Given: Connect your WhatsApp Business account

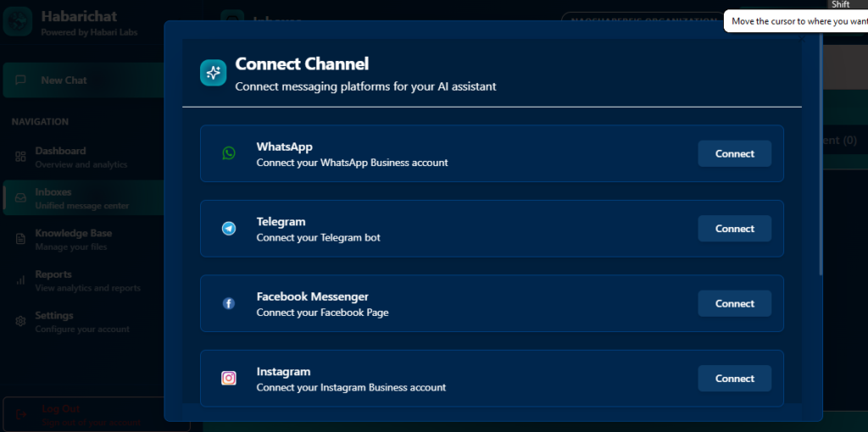Looking at the screenshot, I should [734, 153].
